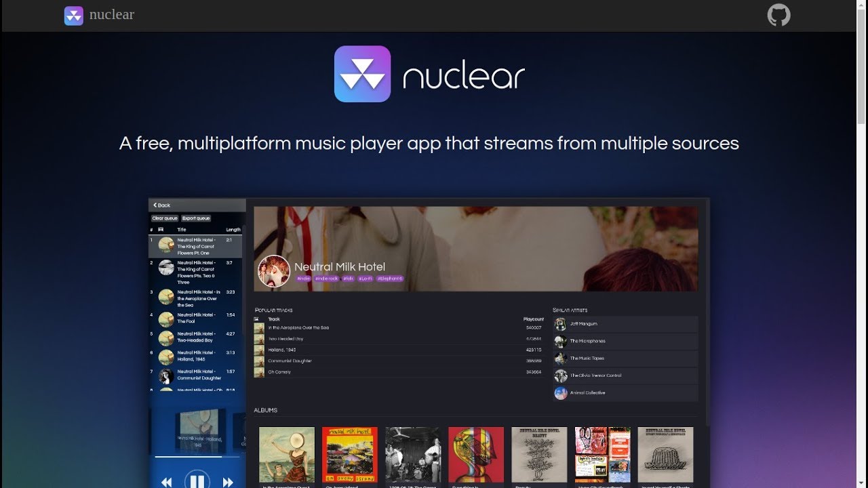868x488 pixels.
Task: Select queue track Holland, 1945
Action: point(195,356)
